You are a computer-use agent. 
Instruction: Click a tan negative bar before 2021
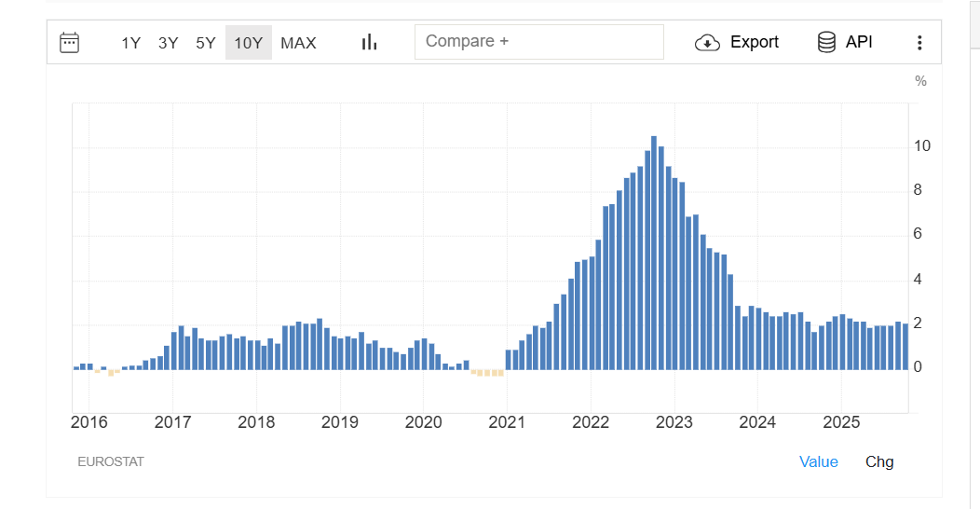pyautogui.click(x=486, y=373)
